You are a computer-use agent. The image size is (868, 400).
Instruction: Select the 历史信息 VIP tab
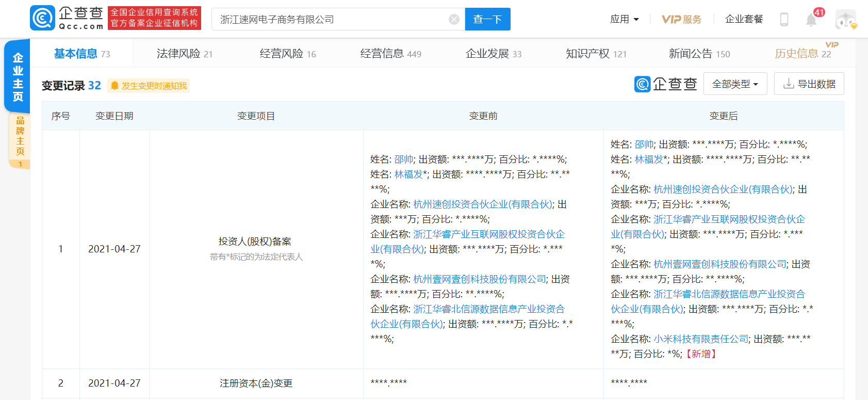pos(803,53)
